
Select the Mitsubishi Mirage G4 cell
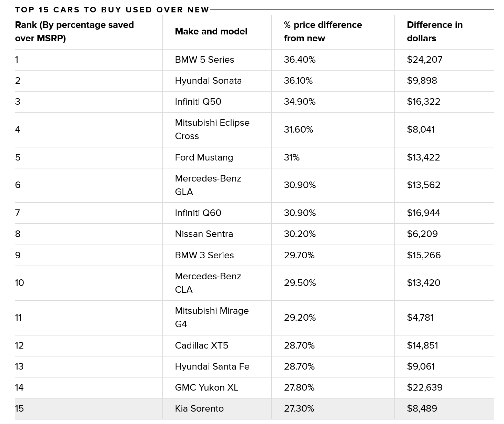tap(212, 317)
